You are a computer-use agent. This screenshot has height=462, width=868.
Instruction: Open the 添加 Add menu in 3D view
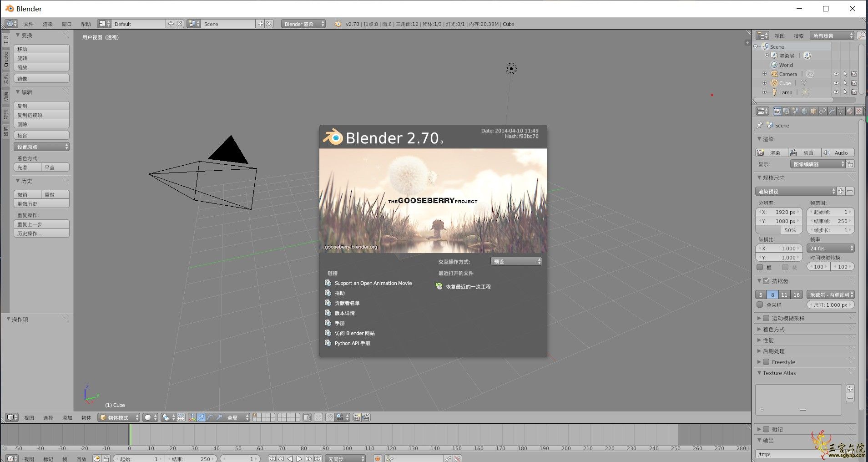(67, 417)
